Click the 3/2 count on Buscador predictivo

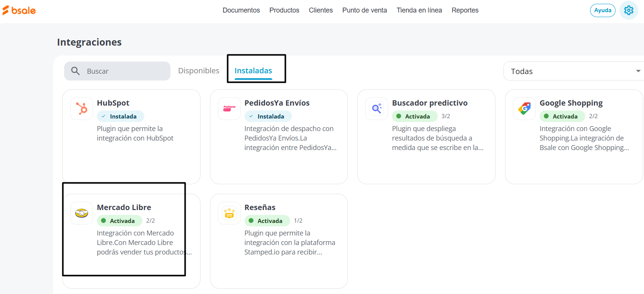coord(446,116)
